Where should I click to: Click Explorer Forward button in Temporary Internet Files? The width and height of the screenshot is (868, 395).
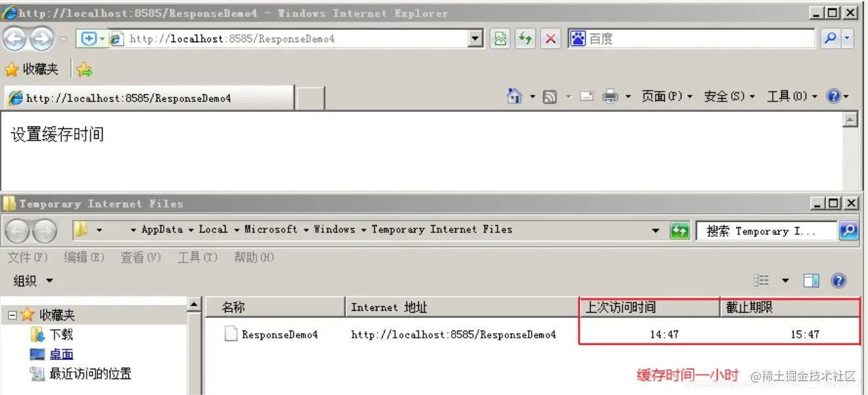click(x=45, y=231)
